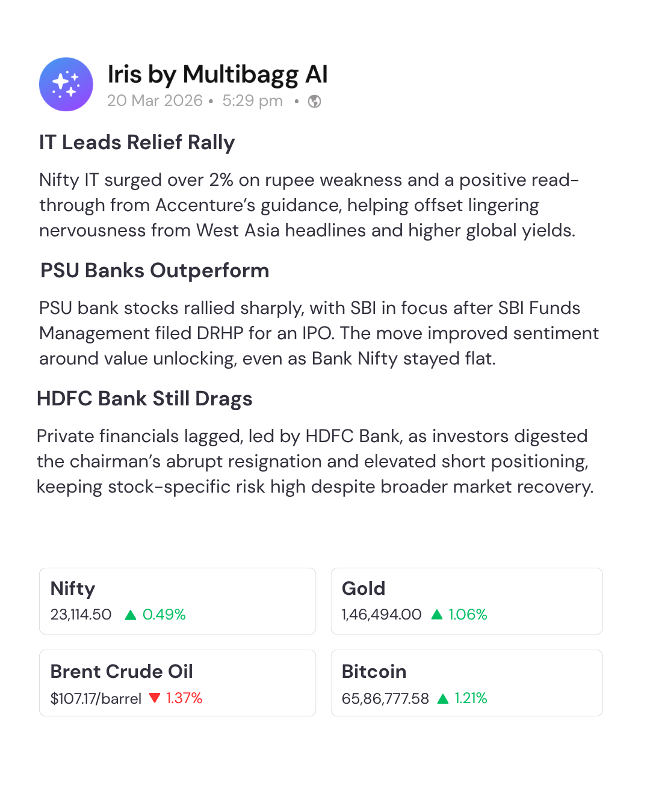Image resolution: width=650 pixels, height=812 pixels.
Task: Click Nifty green up-arrow indicator
Action: tap(130, 615)
